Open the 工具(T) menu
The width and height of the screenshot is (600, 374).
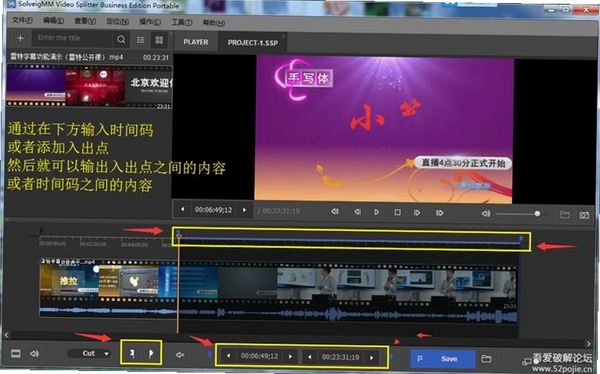pyautogui.click(x=181, y=22)
